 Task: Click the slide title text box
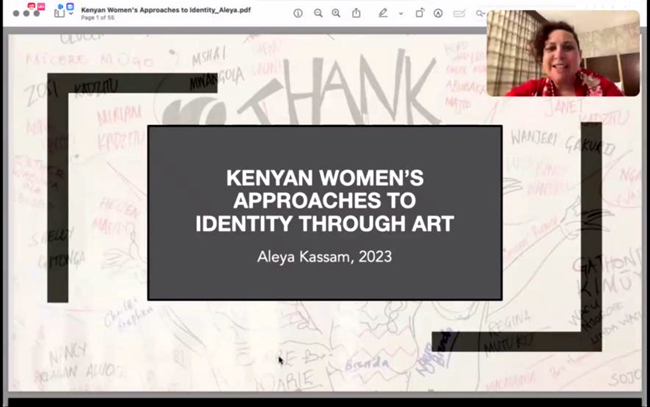324,200
